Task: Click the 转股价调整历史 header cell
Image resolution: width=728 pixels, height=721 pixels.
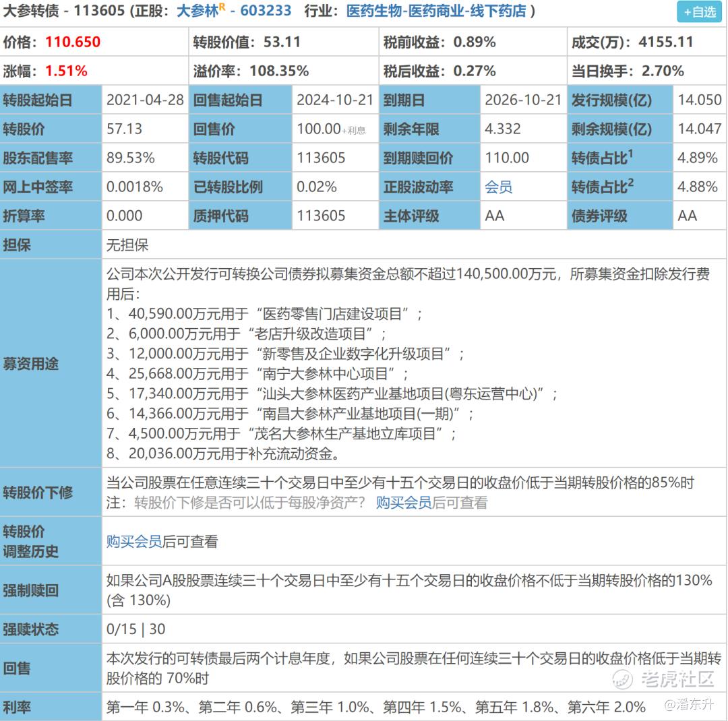Action: 51,541
